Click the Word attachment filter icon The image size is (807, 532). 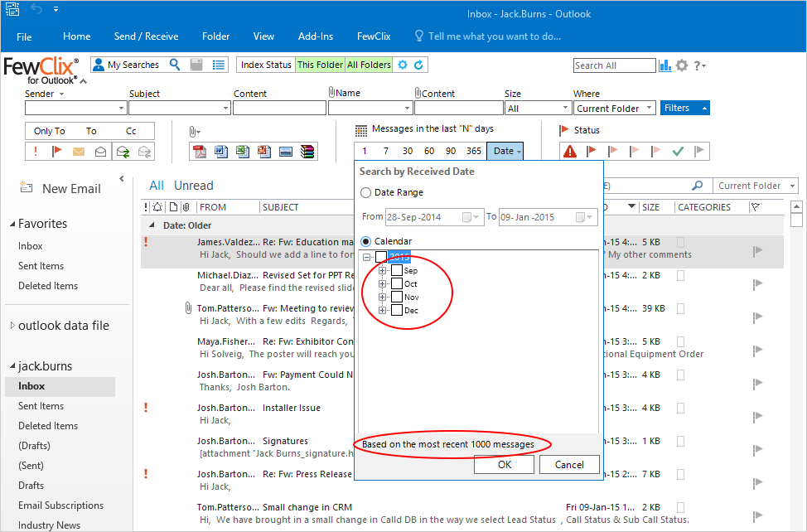[x=221, y=152]
